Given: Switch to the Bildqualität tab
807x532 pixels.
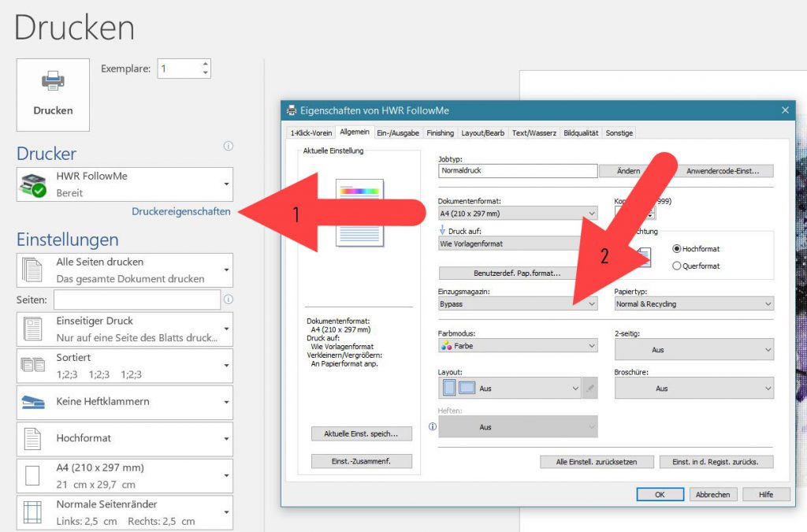Looking at the screenshot, I should 581,132.
